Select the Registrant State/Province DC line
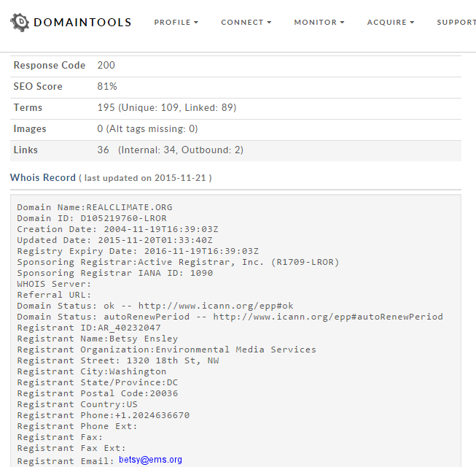The height and width of the screenshot is (467, 476). coord(98,382)
